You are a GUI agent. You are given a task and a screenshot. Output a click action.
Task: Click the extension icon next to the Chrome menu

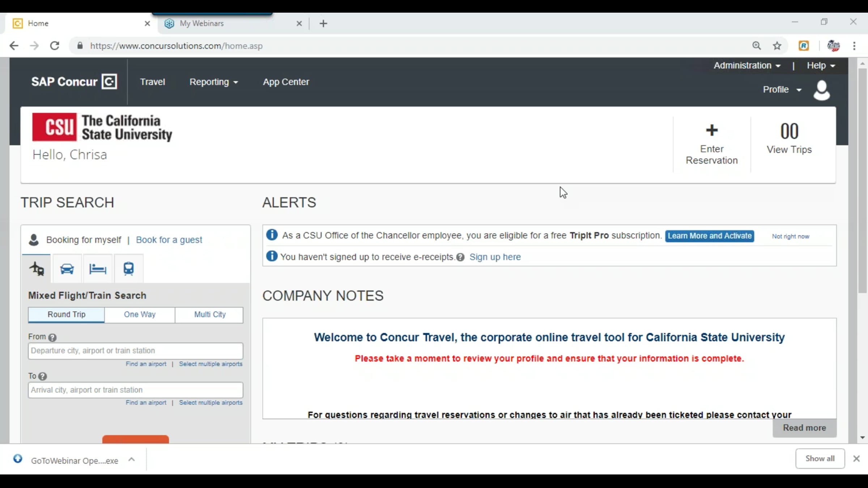tap(833, 46)
